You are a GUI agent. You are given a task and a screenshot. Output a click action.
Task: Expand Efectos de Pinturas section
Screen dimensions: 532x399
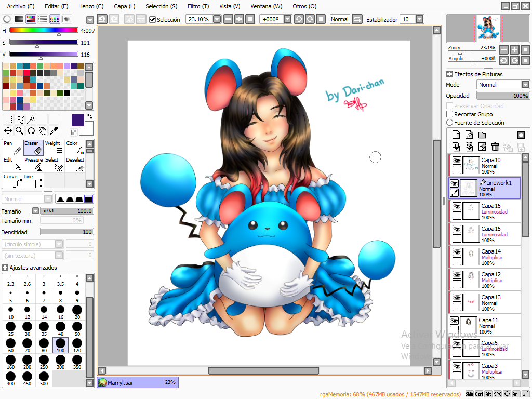pyautogui.click(x=449, y=74)
